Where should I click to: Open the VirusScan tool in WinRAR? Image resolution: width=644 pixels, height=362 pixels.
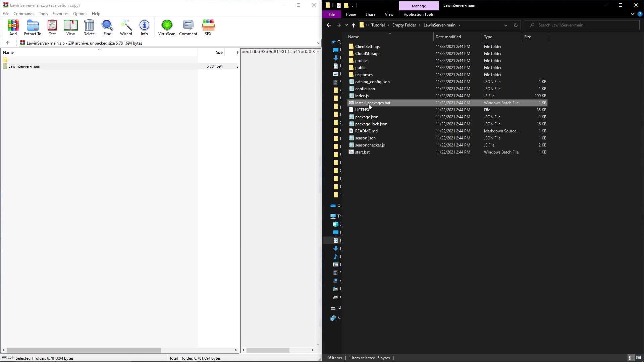tap(167, 27)
